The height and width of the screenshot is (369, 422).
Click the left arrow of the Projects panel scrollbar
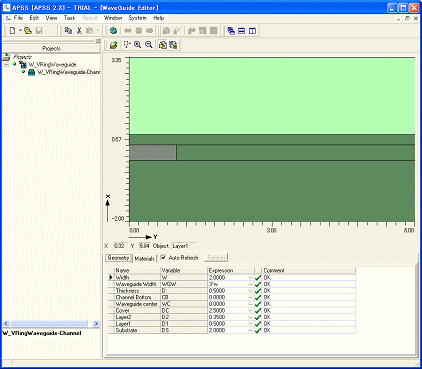click(x=6, y=324)
